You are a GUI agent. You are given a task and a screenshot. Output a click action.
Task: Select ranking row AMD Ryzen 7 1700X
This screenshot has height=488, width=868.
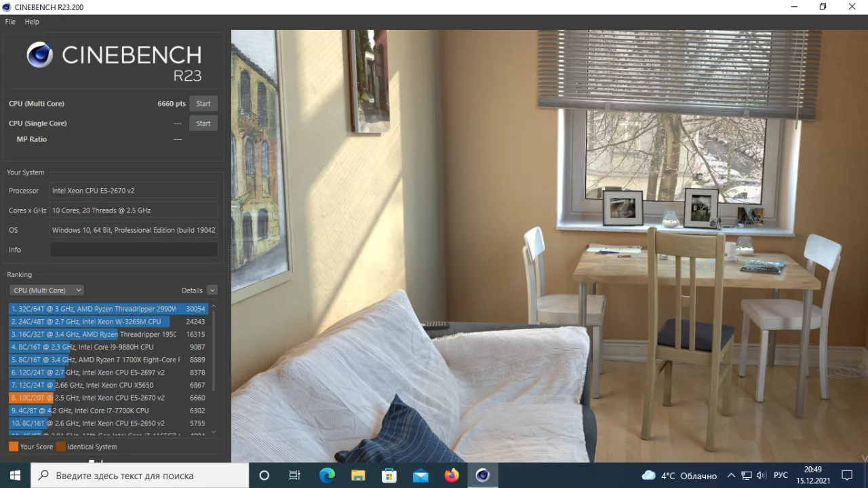(x=108, y=360)
